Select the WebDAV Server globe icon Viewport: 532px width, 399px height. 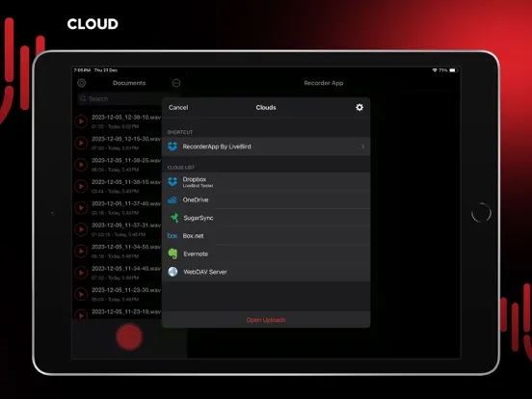(173, 272)
